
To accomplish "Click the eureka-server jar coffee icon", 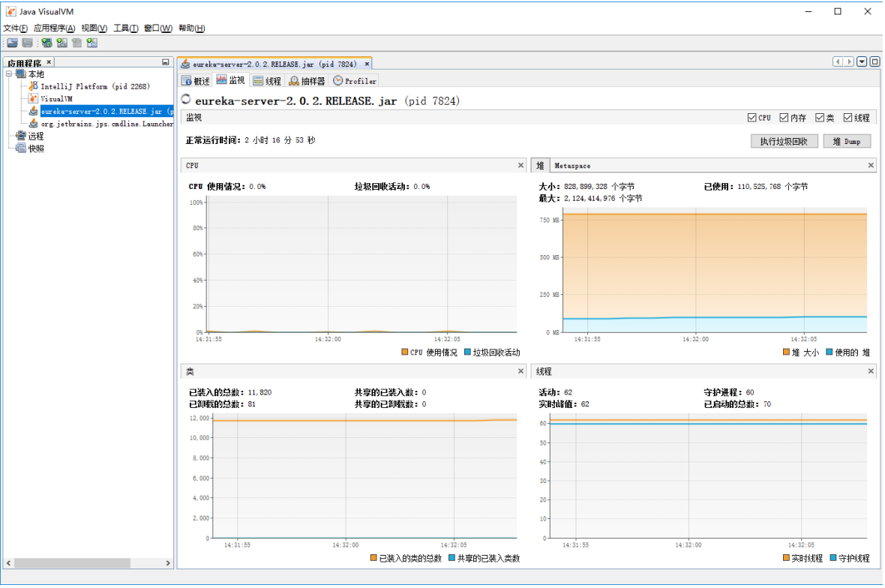I will (34, 111).
